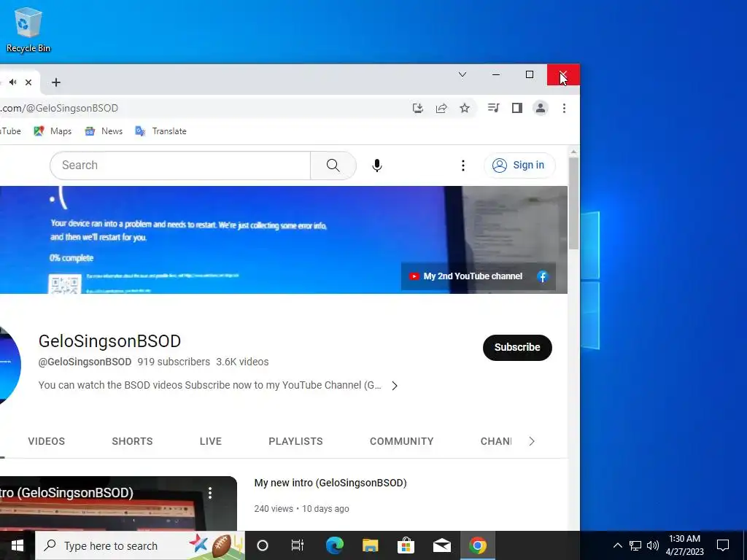This screenshot has width=747, height=560.
Task: Show hidden system tray icons
Action: [617, 545]
